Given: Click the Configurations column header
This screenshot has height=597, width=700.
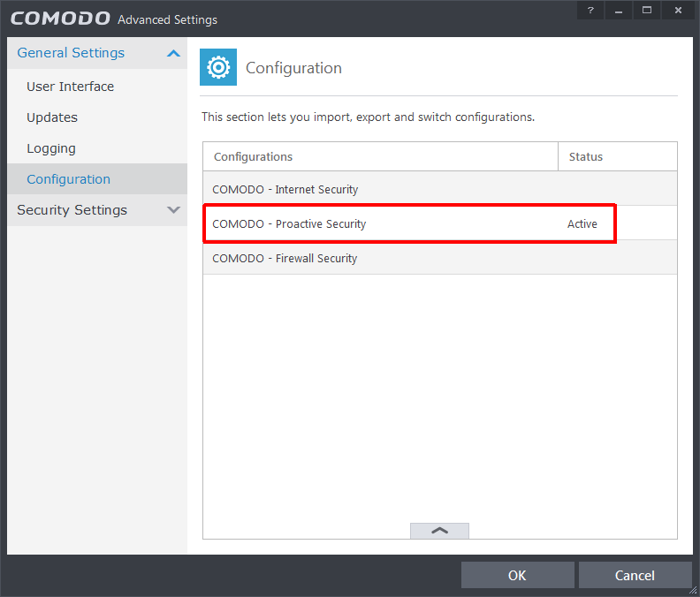Looking at the screenshot, I should (x=380, y=156).
